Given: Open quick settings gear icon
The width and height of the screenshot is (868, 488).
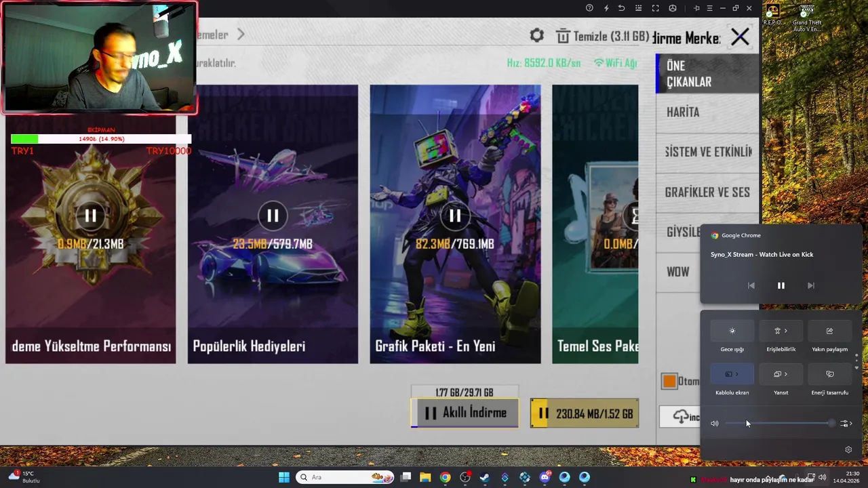Looking at the screenshot, I should (x=848, y=449).
